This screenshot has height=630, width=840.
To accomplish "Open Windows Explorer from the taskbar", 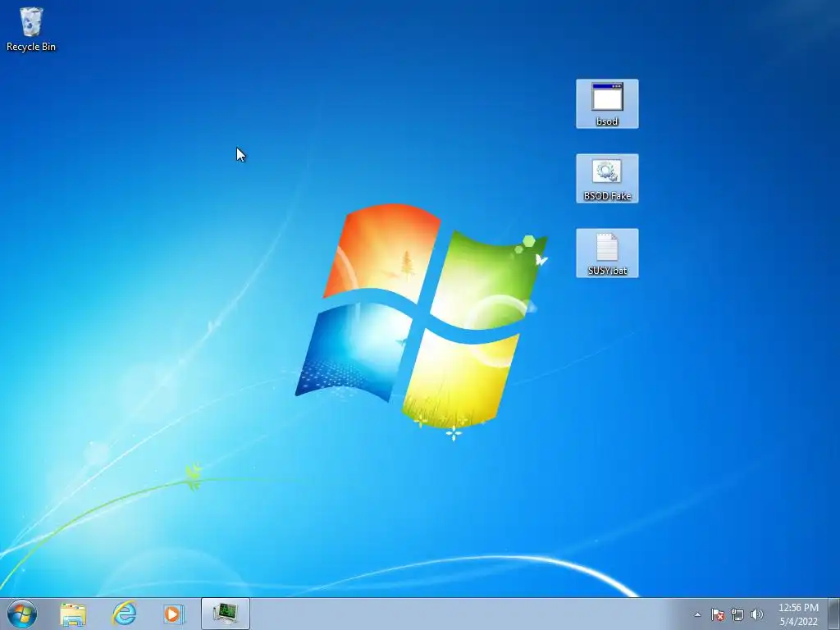I will point(73,614).
